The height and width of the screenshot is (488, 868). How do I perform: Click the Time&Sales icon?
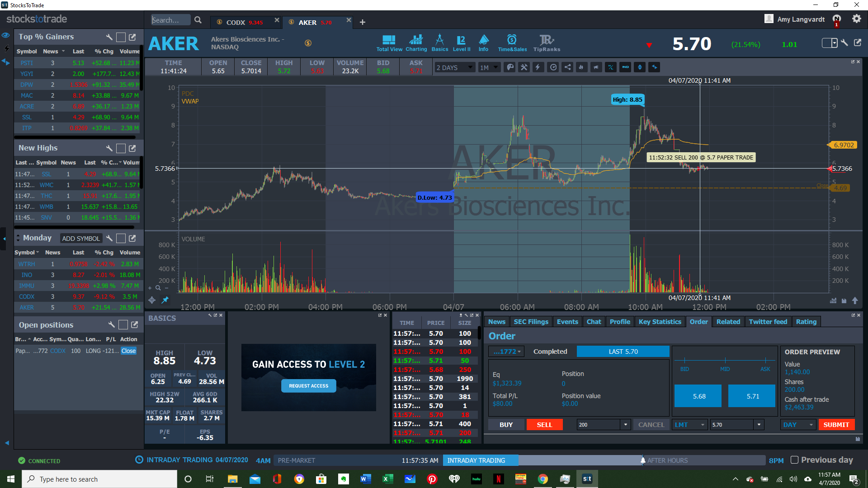tap(512, 43)
